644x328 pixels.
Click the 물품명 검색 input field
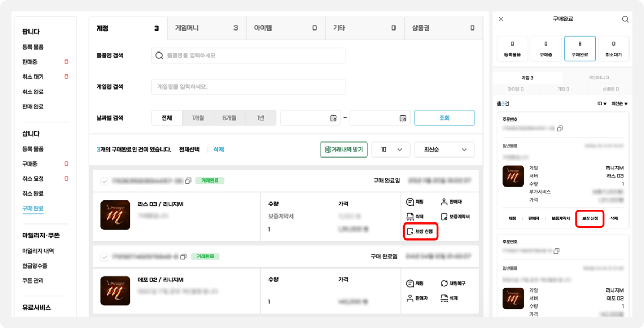248,56
